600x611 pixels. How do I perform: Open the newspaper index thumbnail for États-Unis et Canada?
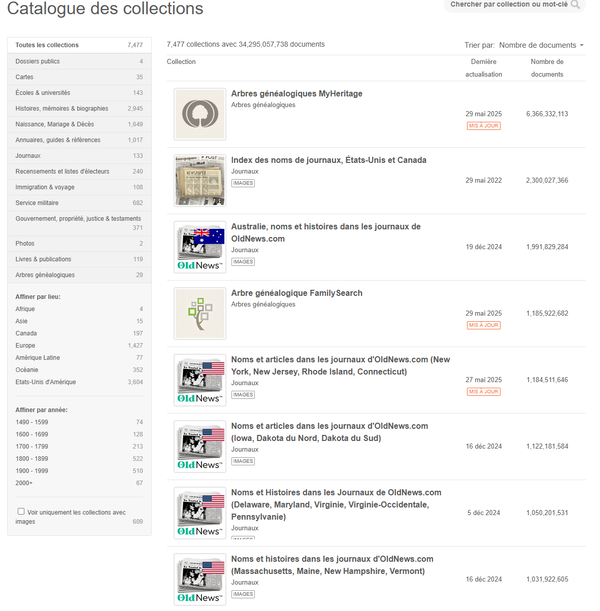[199, 180]
